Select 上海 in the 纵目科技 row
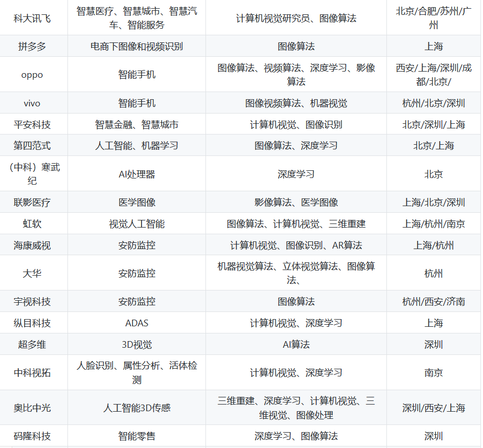 pyautogui.click(x=433, y=323)
